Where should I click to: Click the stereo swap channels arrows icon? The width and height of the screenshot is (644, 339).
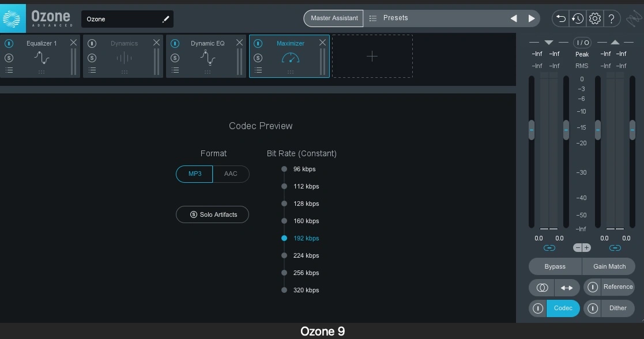coord(567,288)
